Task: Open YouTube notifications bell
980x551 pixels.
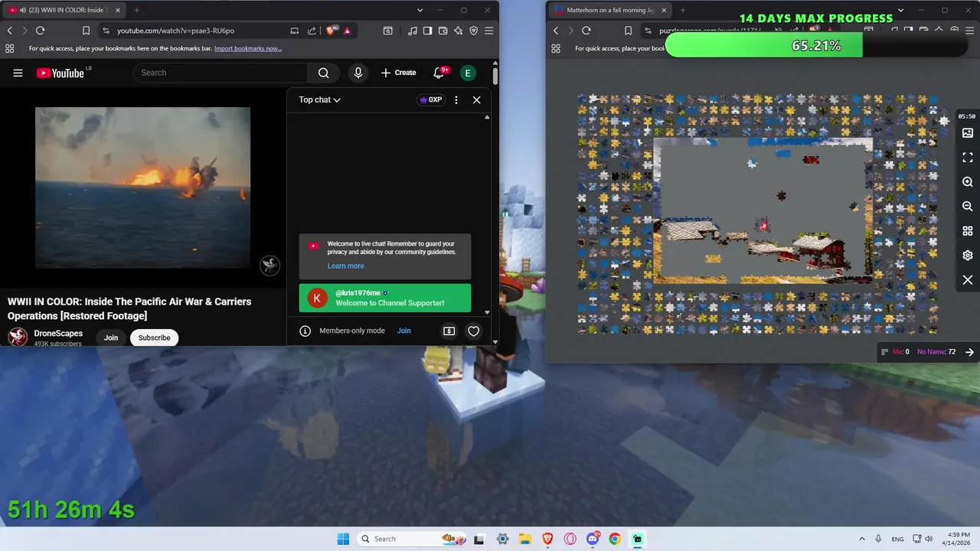Action: tap(439, 73)
